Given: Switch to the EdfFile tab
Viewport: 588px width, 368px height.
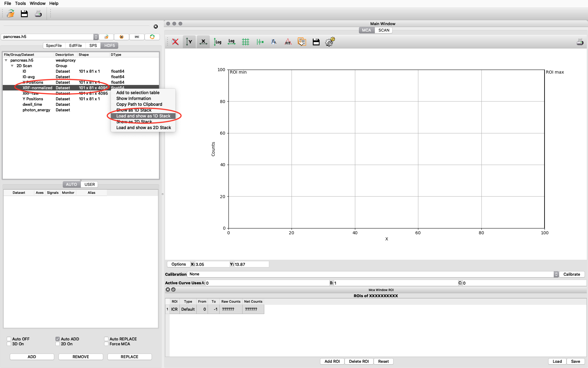Looking at the screenshot, I should coord(75,46).
